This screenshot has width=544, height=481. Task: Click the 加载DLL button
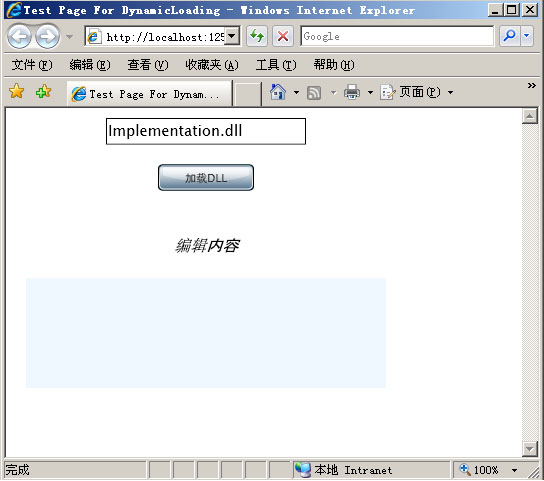(x=206, y=178)
